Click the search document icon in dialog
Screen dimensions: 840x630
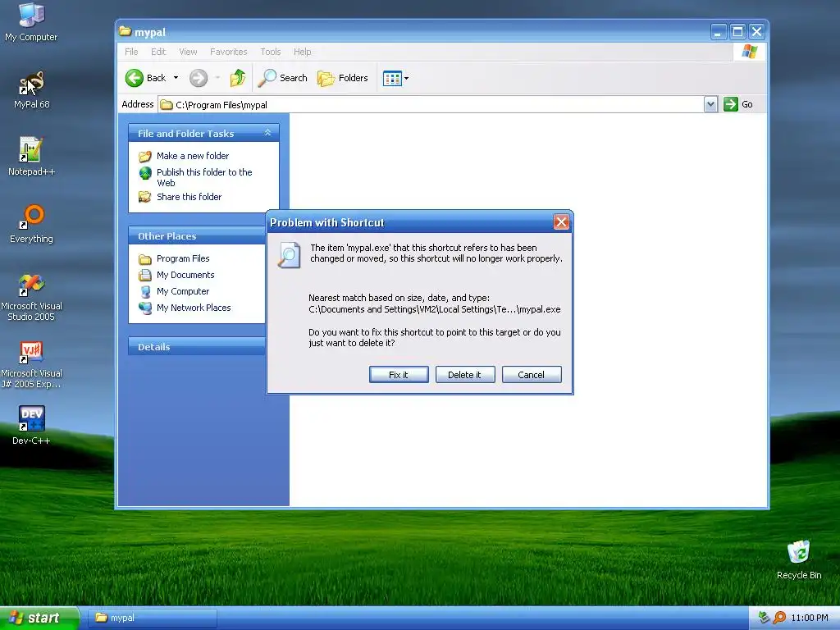[x=289, y=256]
